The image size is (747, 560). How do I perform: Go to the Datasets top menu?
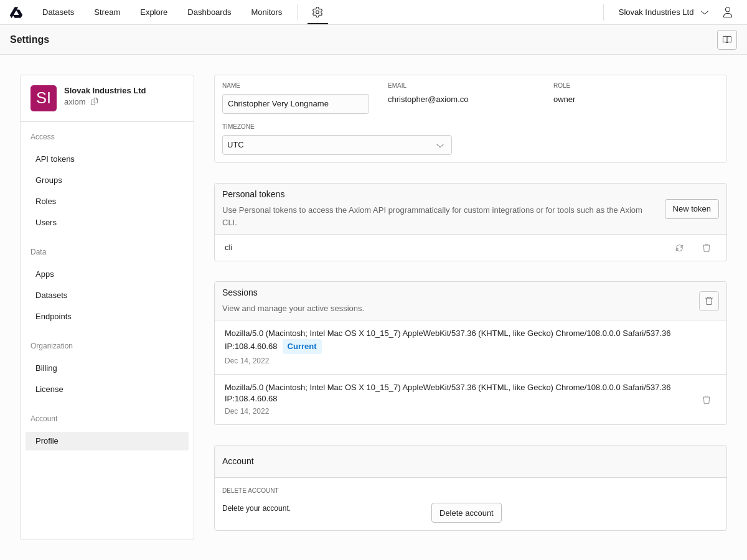(x=58, y=12)
